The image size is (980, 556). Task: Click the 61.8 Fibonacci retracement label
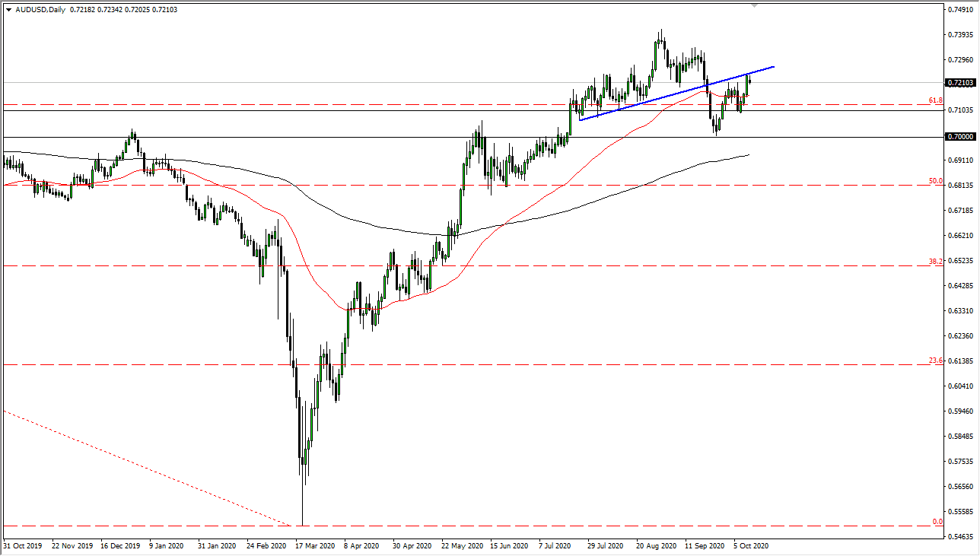[935, 100]
